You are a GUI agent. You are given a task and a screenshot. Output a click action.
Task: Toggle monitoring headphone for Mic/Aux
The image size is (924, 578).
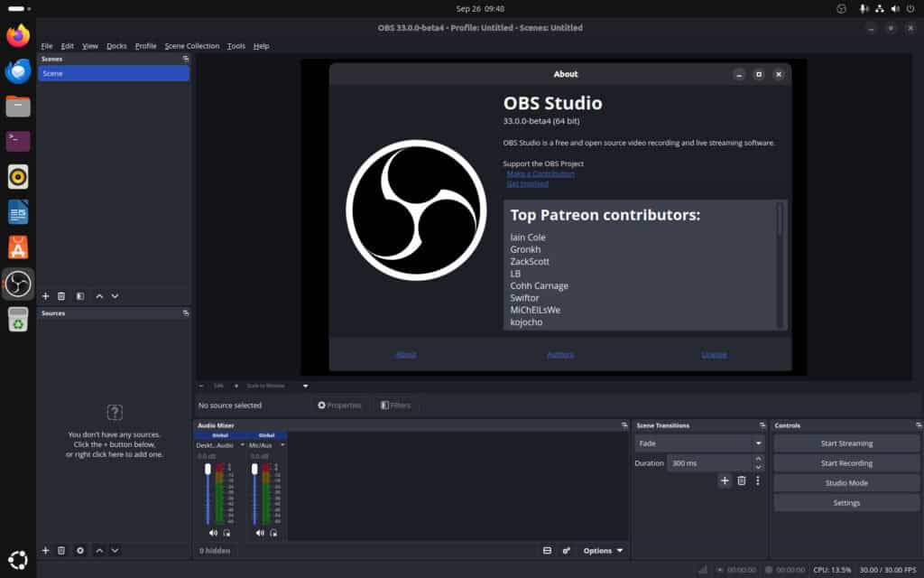coord(273,533)
